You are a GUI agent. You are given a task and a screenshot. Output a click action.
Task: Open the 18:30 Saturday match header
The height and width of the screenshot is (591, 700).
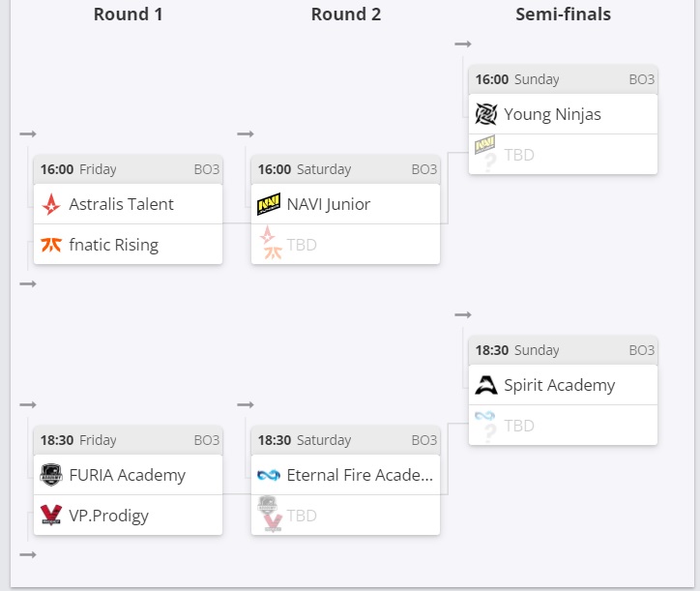click(345, 440)
